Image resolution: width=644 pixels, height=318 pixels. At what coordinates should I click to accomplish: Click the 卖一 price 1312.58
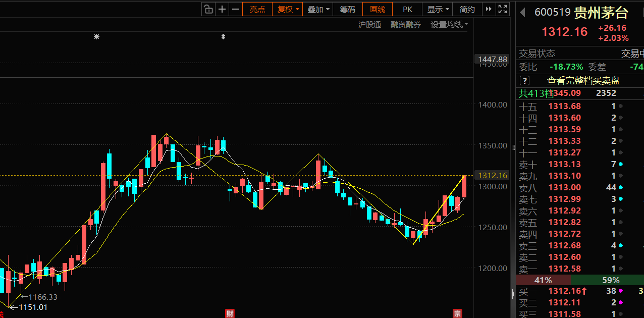tap(565, 269)
